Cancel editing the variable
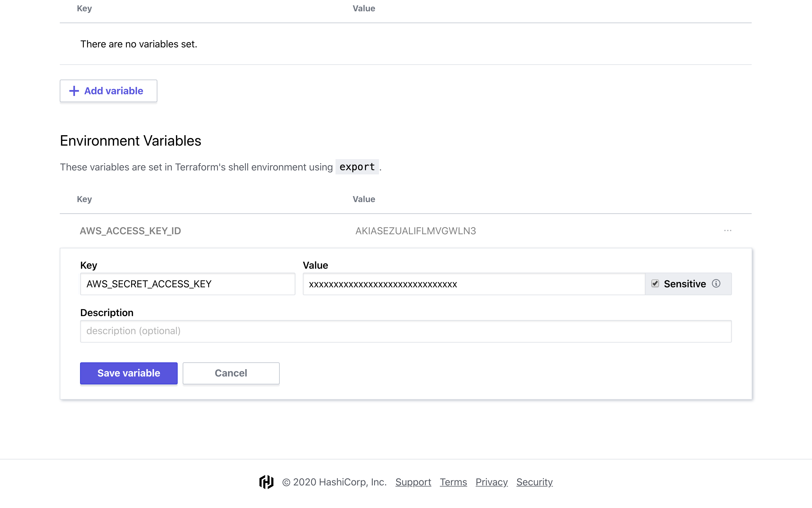 [231, 373]
